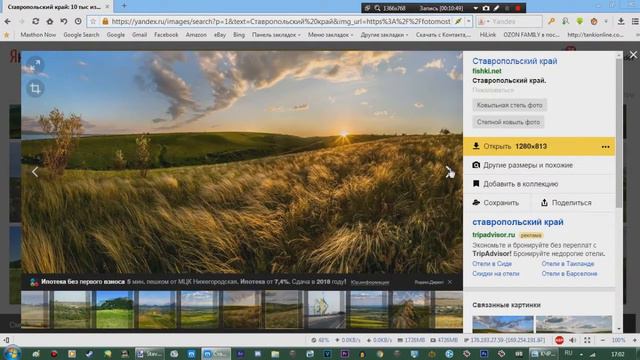Image resolution: width=640 pixels, height=360 pixels.
Task: Select the crop fragment tool on image
Action: pyautogui.click(x=35, y=88)
